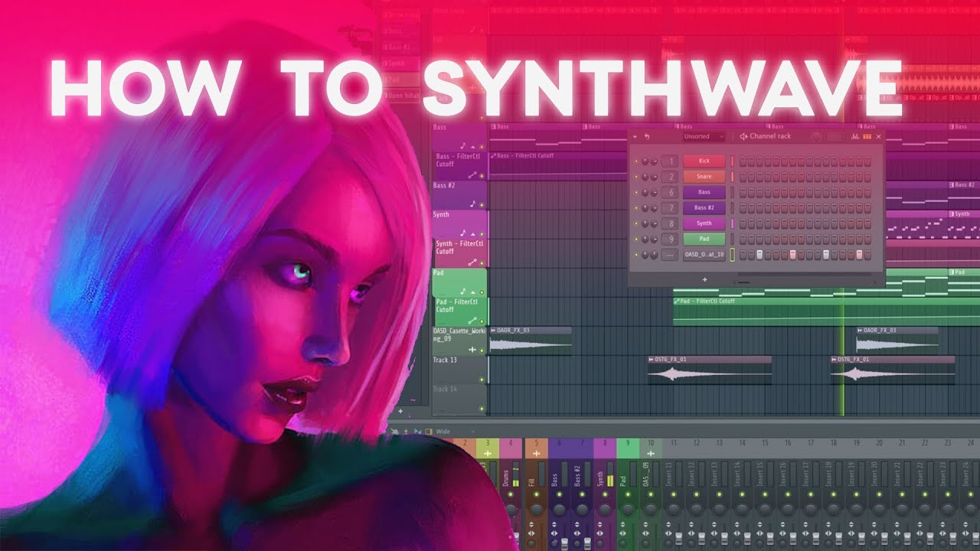Select the Pad mixer insert 9
The width and height of the screenshot is (980, 551).
tap(628, 493)
